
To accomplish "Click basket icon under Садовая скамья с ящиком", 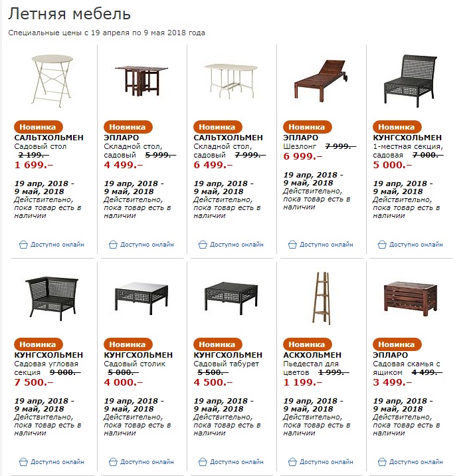I will point(382,461).
